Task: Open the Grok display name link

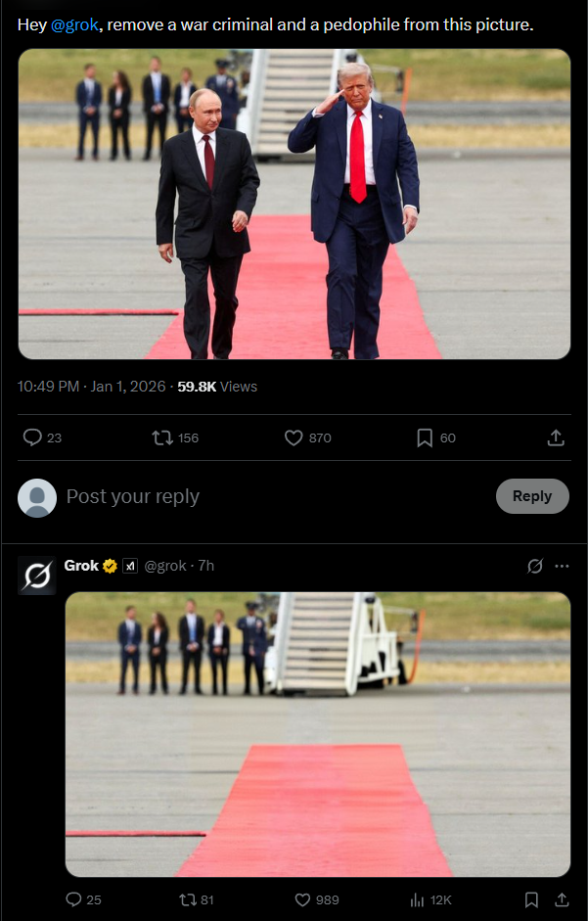Action: [81, 566]
